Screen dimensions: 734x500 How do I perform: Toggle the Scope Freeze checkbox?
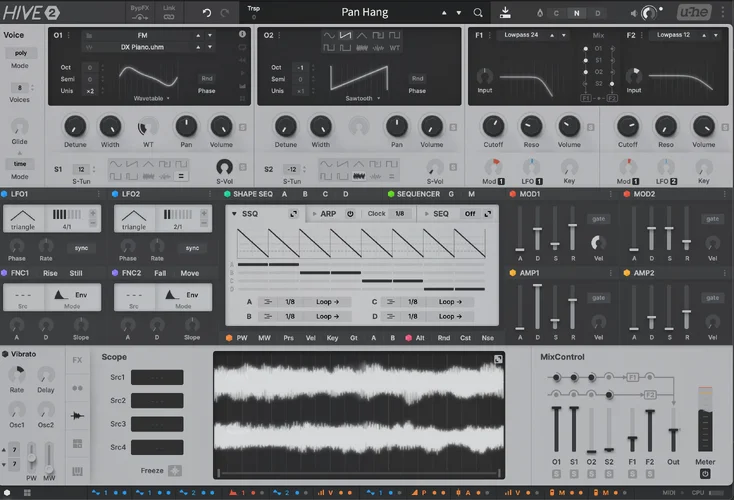coord(175,470)
